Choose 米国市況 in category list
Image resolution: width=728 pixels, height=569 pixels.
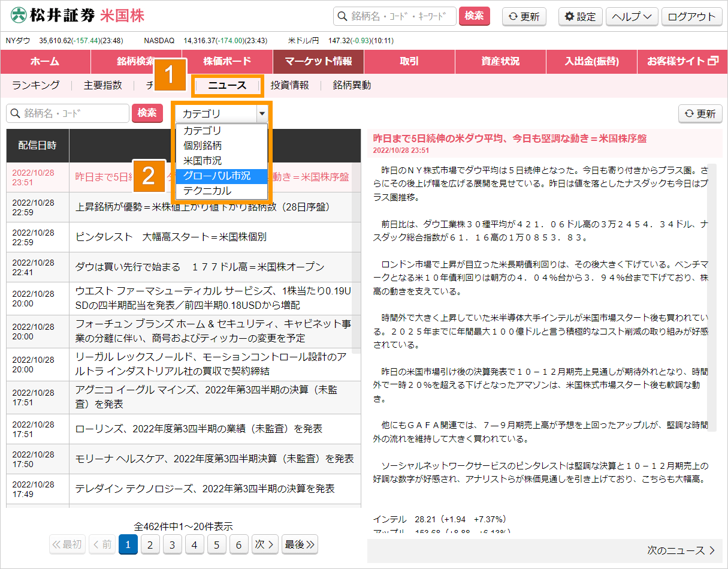point(220,161)
